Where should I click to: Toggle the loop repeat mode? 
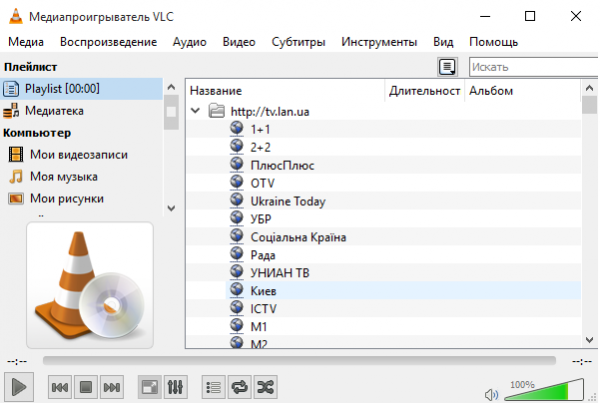[240, 387]
